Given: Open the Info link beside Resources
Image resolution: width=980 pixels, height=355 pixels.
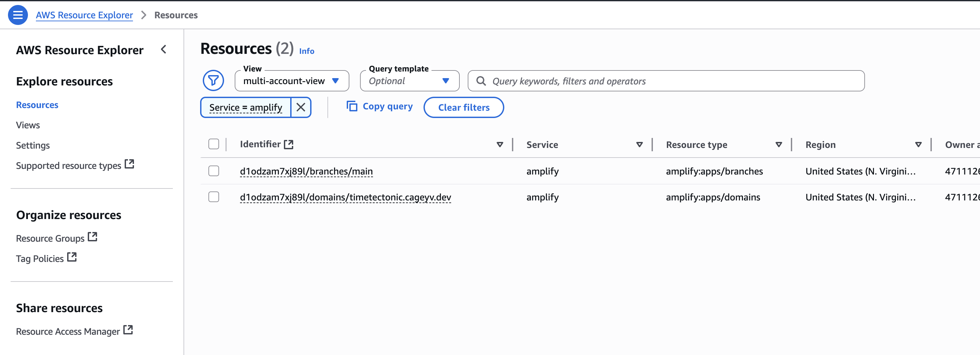Looking at the screenshot, I should click(x=306, y=51).
